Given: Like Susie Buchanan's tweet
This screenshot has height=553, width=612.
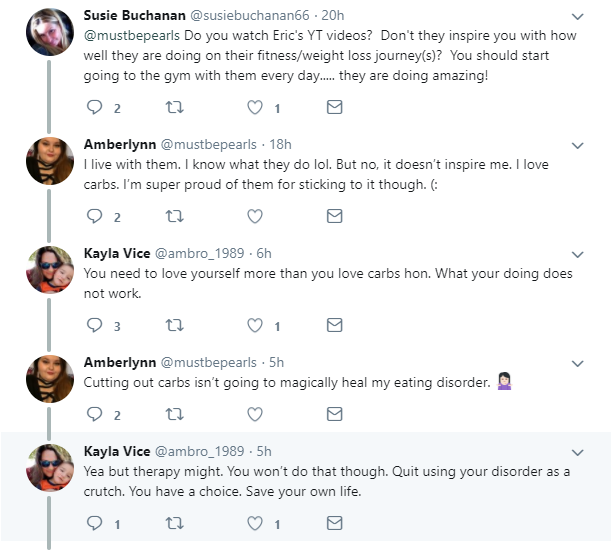Looking at the screenshot, I should coord(255,107).
